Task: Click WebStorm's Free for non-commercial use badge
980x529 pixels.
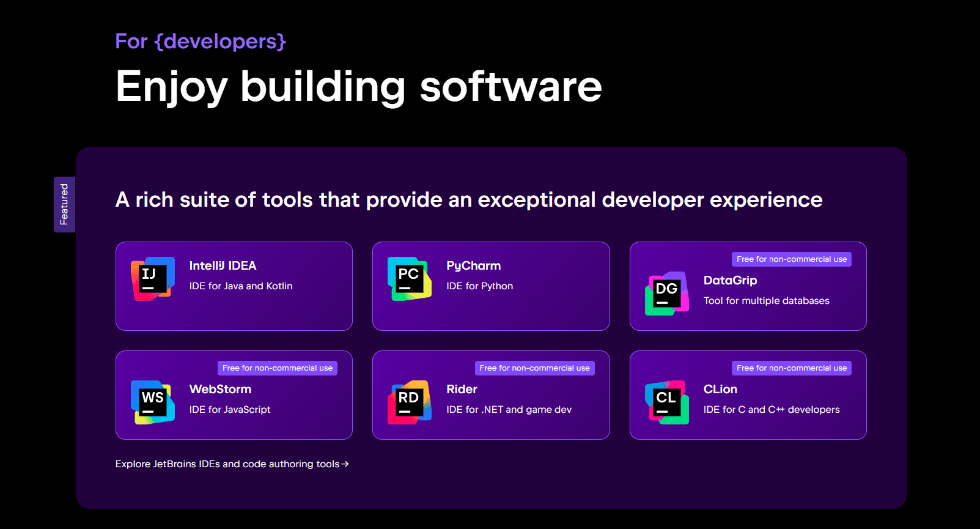Action: [278, 368]
